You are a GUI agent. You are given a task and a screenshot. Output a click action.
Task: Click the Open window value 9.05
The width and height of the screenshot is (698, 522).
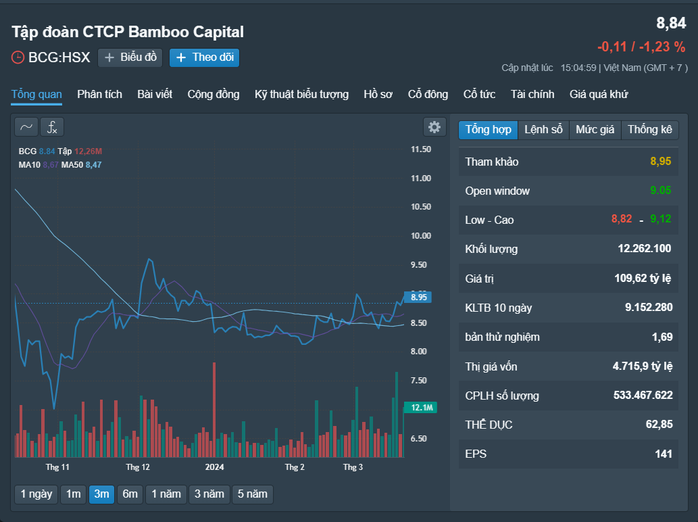tap(661, 190)
